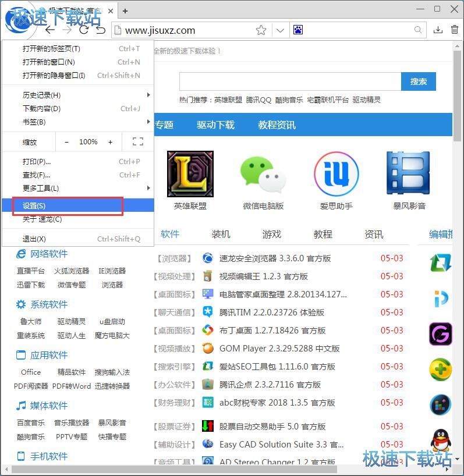Select 打开新的窗口(N) menu item

(78, 62)
